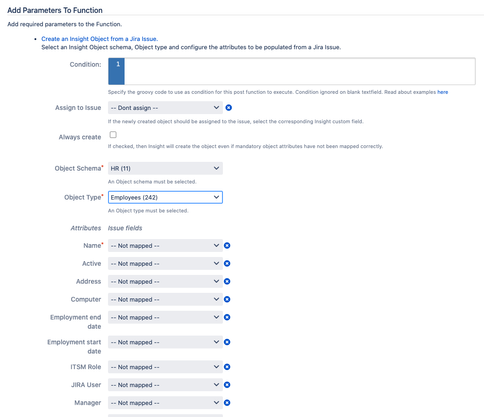Click the icon beside Assign to Issue dropdown
484x417 pixels.
(x=229, y=108)
